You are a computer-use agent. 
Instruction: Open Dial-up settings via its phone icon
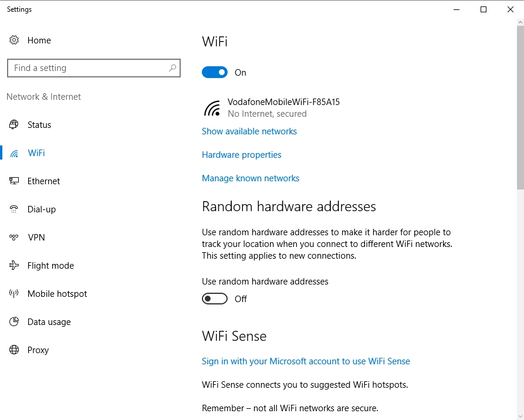pos(13,209)
